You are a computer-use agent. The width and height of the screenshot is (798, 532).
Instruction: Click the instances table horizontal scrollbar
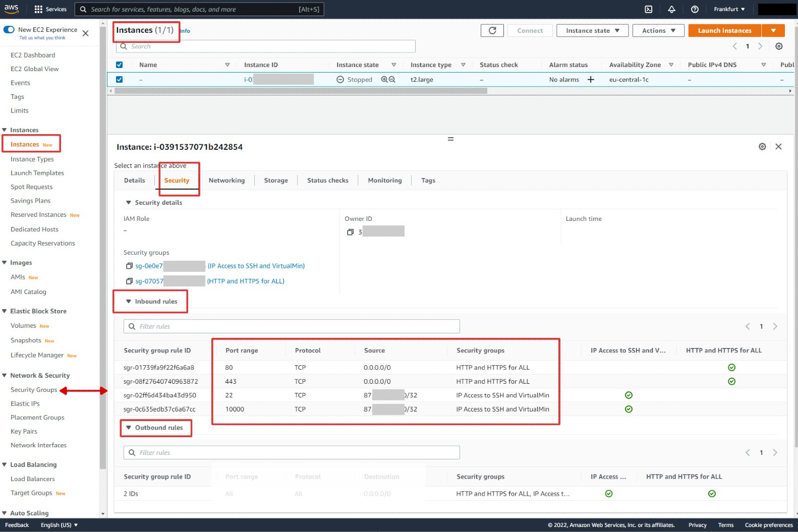pyautogui.click(x=301, y=91)
